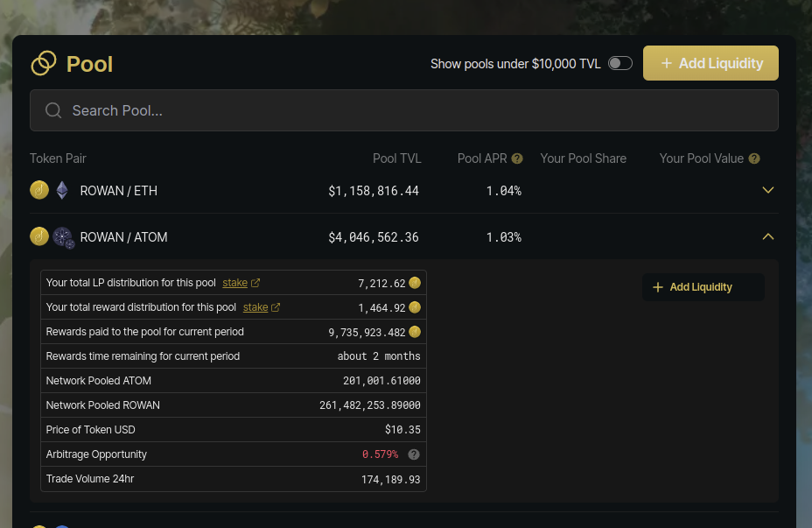Click ROWAN coin beside 7,212.62
Viewport: 812px width, 528px height.
(415, 283)
